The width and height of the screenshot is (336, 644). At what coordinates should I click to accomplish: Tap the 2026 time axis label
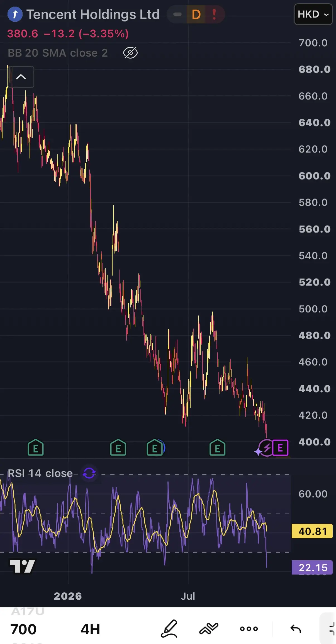[x=68, y=596]
